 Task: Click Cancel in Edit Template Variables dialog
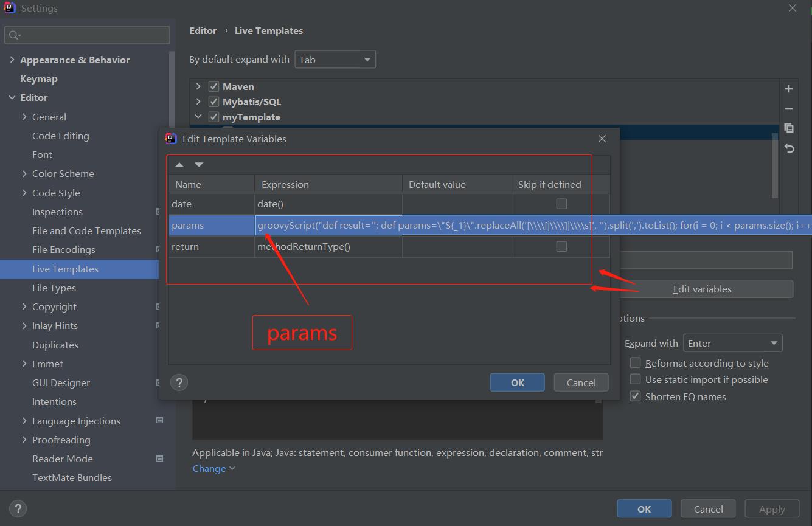click(581, 382)
